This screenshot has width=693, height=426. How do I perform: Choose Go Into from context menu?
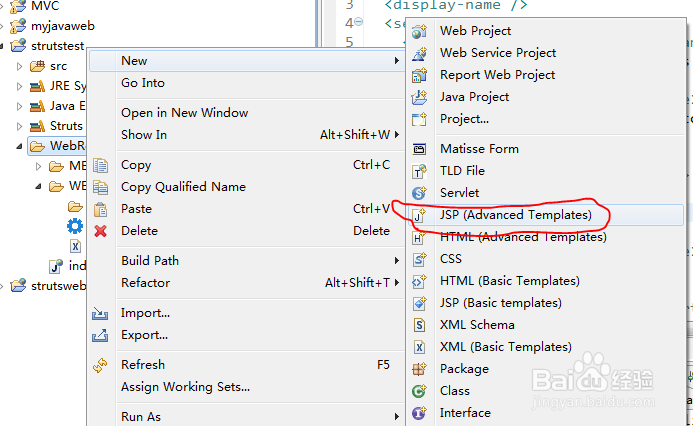247,83
